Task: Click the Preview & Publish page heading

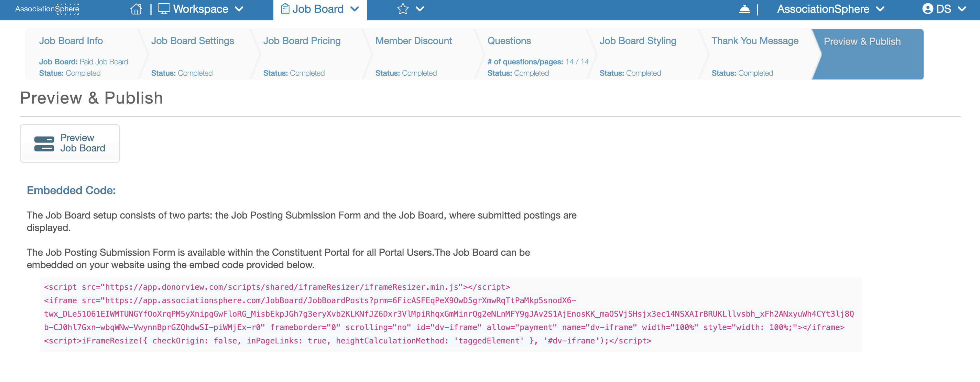Action: (x=91, y=98)
